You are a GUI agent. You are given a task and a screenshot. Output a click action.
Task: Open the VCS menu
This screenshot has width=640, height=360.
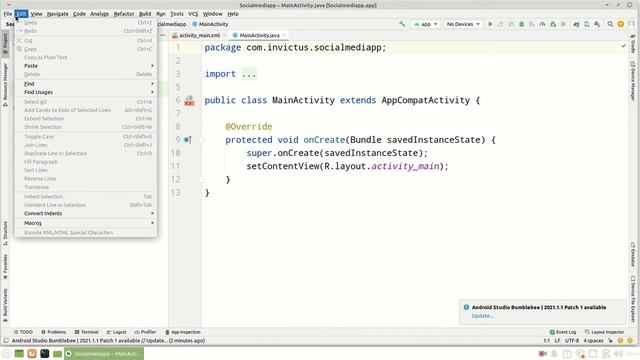point(193,14)
